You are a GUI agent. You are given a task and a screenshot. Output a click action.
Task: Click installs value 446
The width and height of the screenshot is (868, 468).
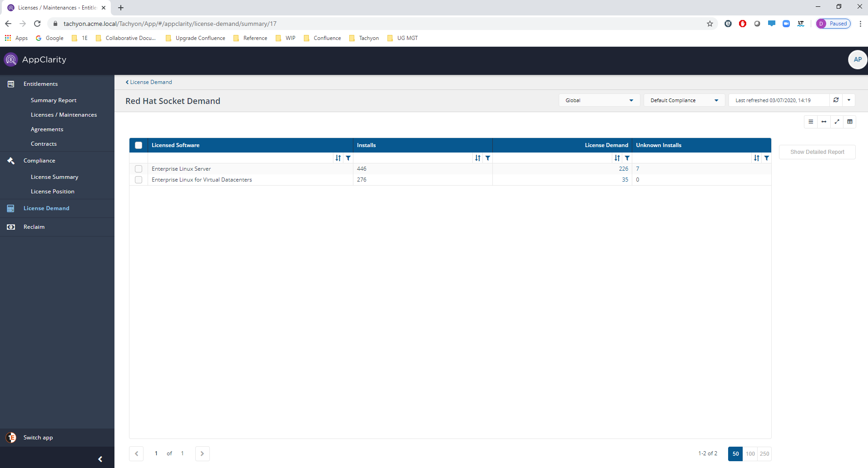[x=362, y=169]
